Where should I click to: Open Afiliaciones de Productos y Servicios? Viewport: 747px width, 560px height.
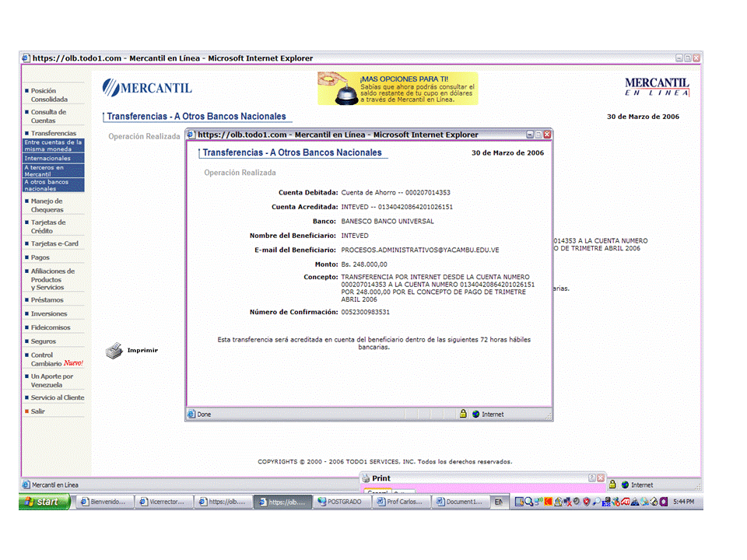click(53, 279)
